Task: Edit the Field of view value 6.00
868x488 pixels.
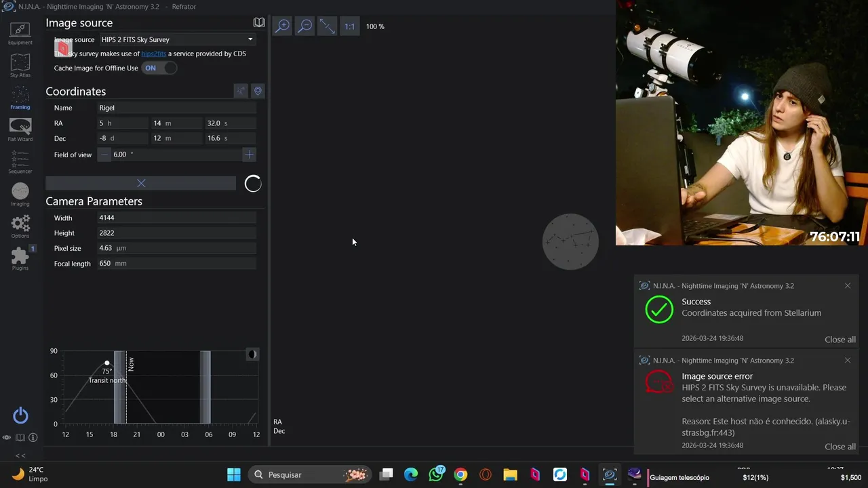Action: pos(176,155)
